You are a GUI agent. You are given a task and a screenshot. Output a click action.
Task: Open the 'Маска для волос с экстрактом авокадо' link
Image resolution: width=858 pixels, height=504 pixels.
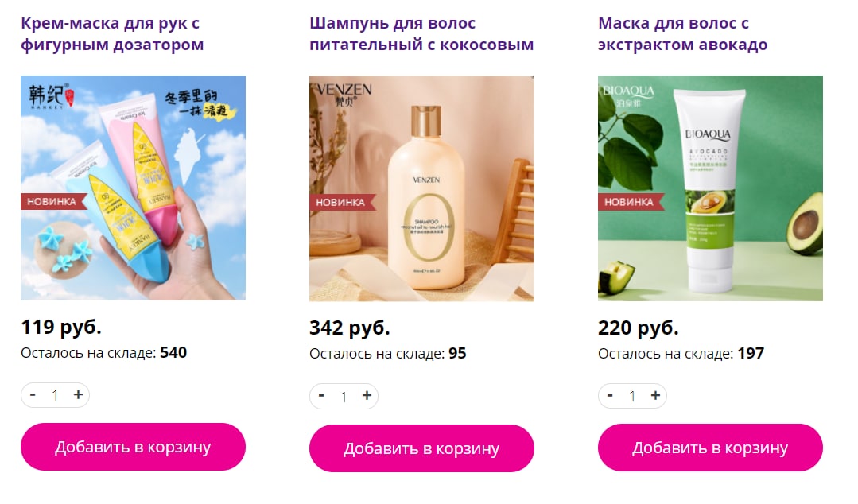(x=683, y=34)
